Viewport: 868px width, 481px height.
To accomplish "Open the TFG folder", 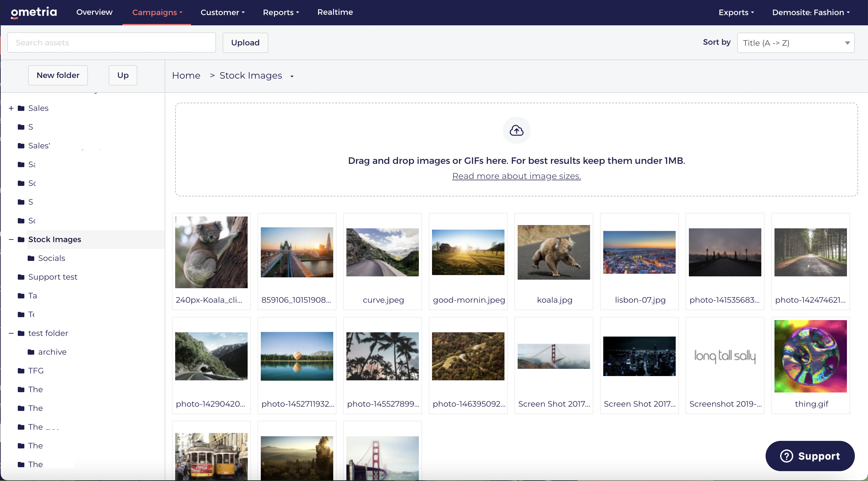I will (x=36, y=370).
